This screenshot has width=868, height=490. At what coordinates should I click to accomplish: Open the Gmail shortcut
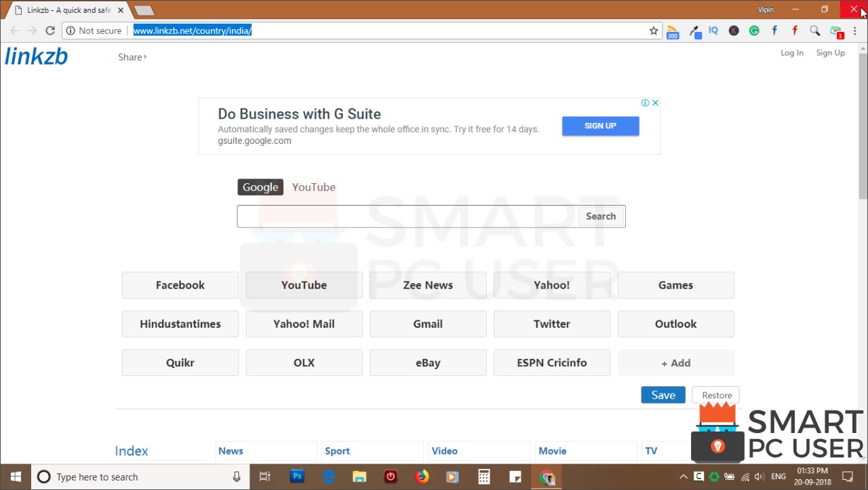[x=428, y=324]
